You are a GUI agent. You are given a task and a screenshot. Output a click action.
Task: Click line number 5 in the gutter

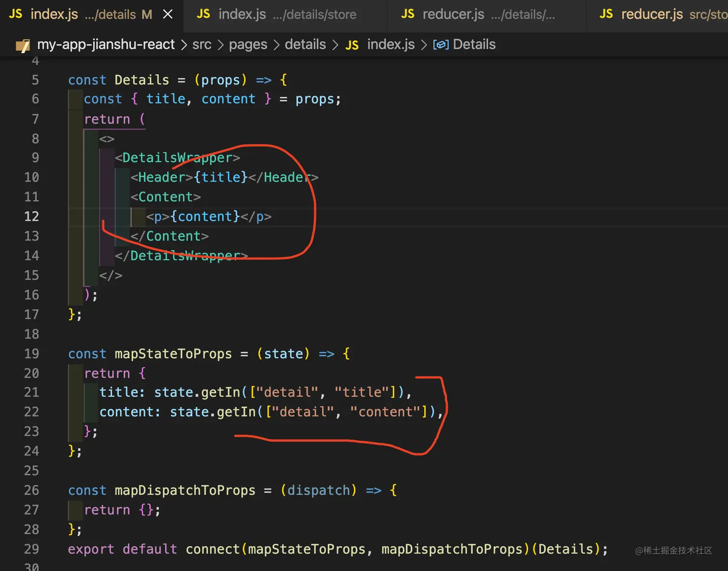coord(35,80)
